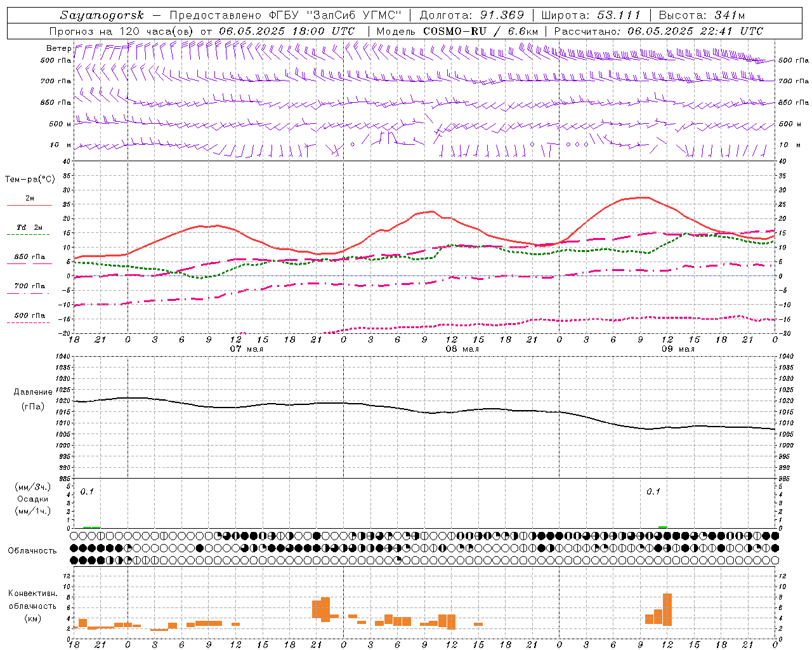
Task: Click the "Высота: 341м" header field
Action: pos(702,15)
